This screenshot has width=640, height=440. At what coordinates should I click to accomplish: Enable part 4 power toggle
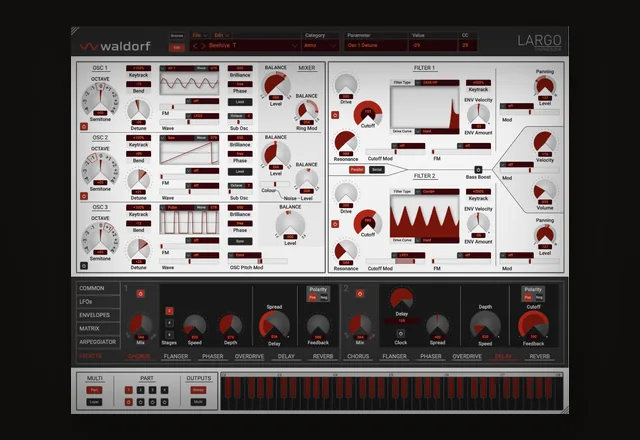(x=164, y=402)
